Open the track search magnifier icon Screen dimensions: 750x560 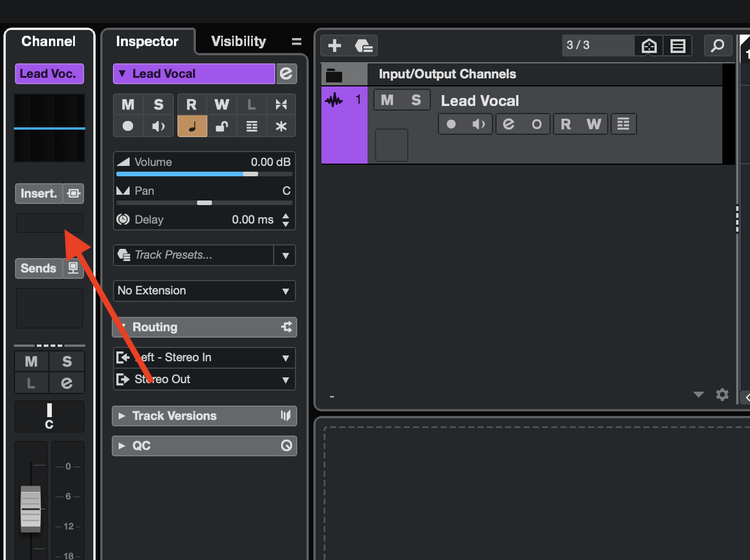(718, 46)
